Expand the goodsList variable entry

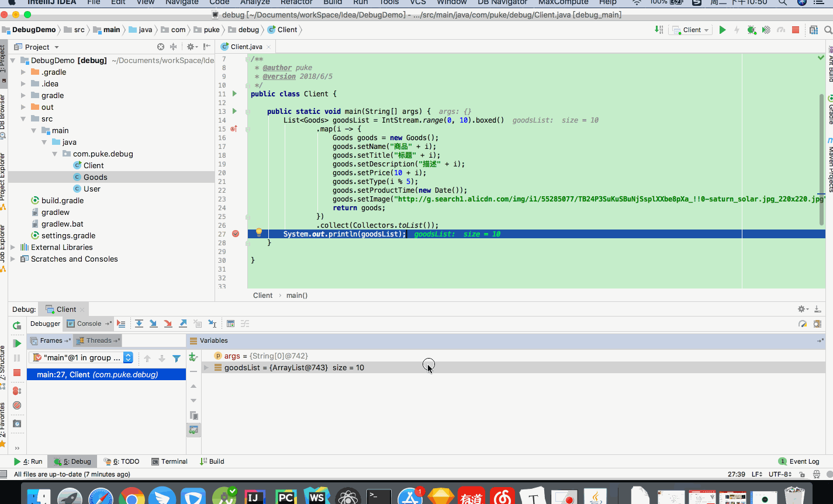(205, 367)
